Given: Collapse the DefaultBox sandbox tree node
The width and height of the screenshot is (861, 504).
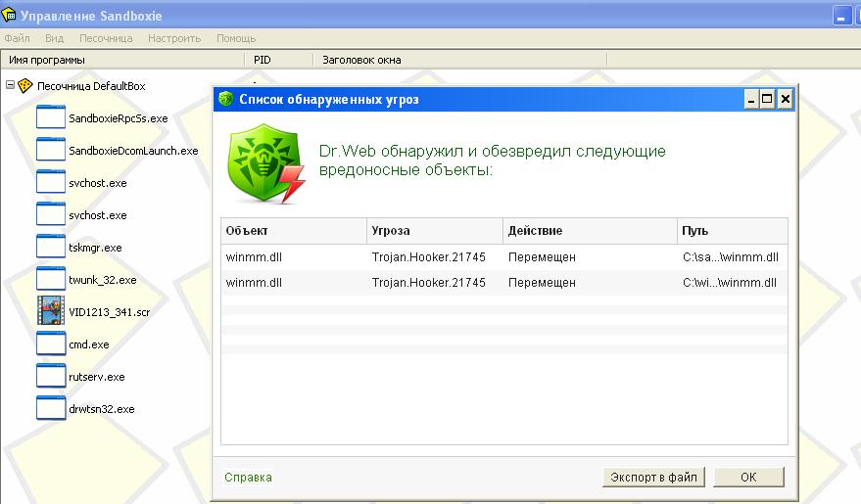Looking at the screenshot, I should click(10, 85).
